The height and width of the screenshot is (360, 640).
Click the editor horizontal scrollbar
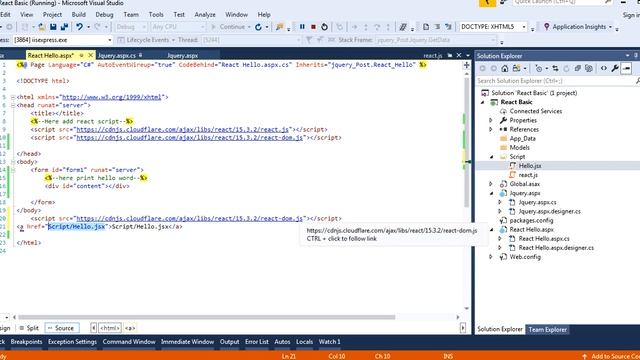click(x=206, y=317)
